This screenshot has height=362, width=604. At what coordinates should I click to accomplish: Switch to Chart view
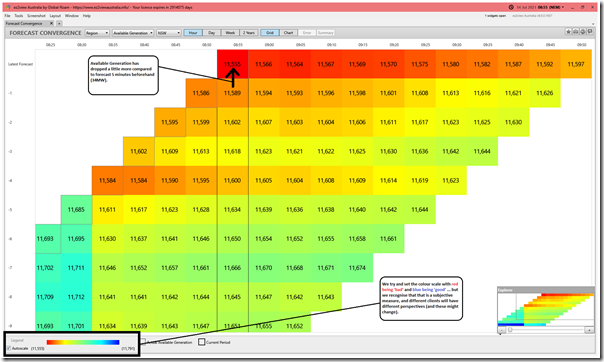pos(289,33)
